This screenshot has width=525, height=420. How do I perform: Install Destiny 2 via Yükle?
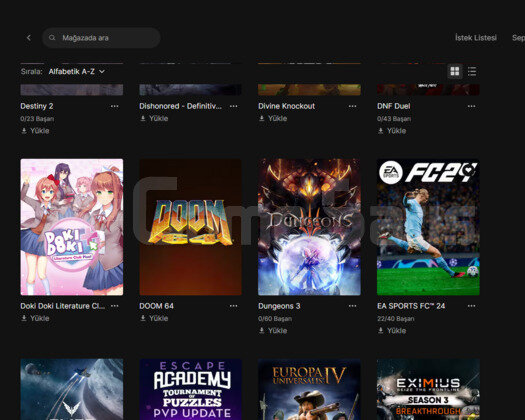click(x=35, y=131)
